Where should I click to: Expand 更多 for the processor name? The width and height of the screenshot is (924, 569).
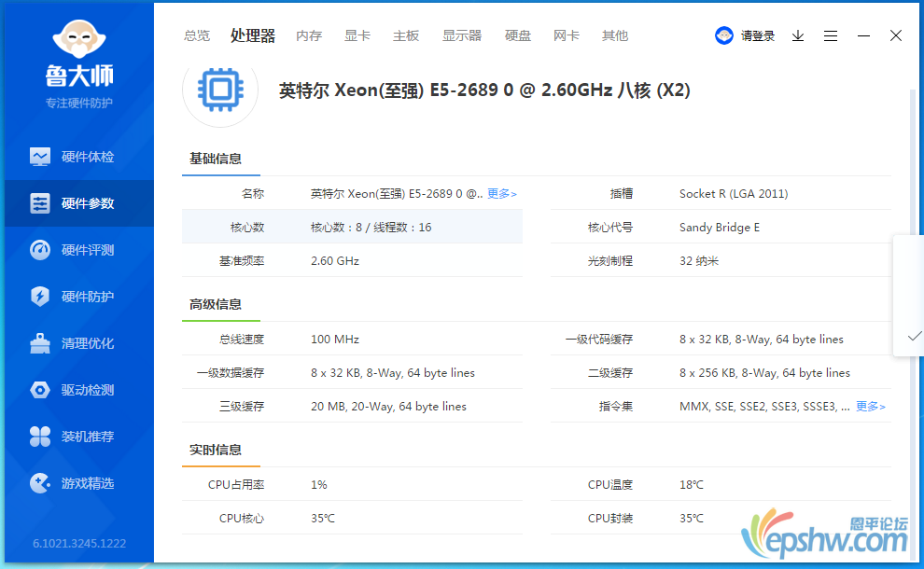(x=502, y=194)
